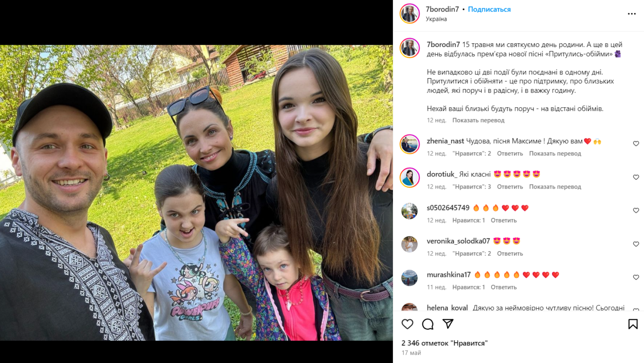Like dorotiuk_'s comment heart
This screenshot has height=363, width=644.
click(636, 177)
